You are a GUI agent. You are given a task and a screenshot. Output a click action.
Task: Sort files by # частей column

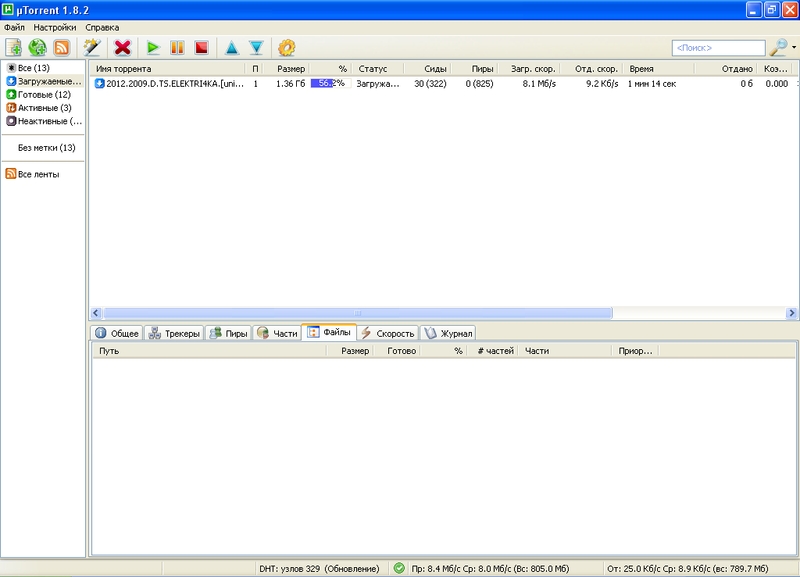click(x=492, y=351)
